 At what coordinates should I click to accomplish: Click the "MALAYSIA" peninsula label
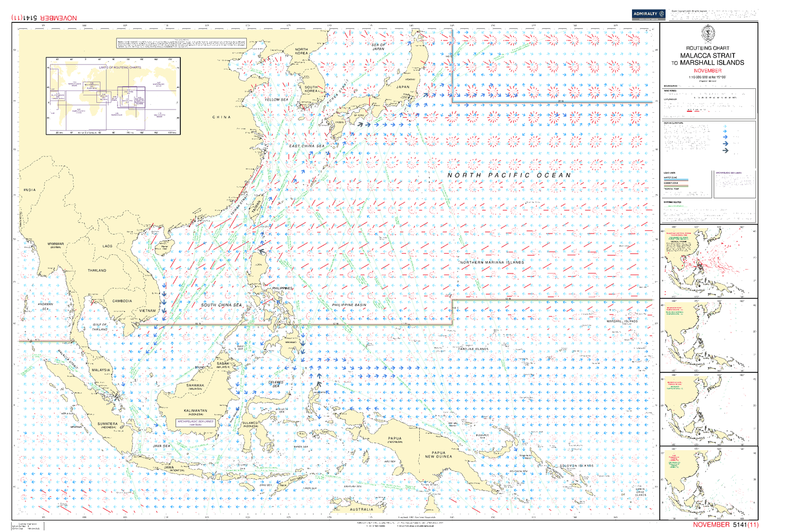click(101, 370)
